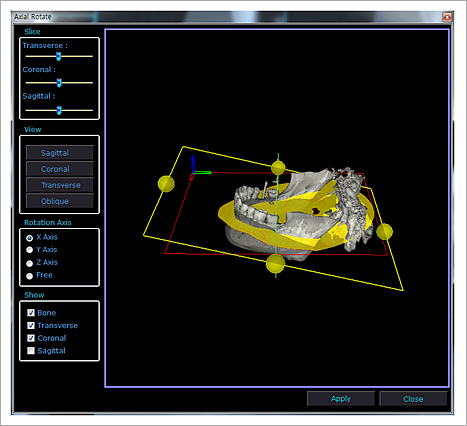
Task: Select the Y Axis radio button
Action: coord(29,250)
